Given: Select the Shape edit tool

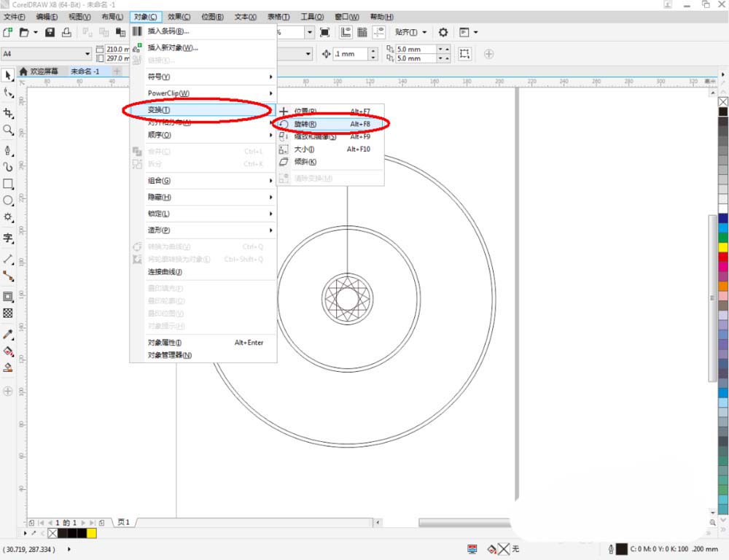Looking at the screenshot, I should click(x=8, y=93).
